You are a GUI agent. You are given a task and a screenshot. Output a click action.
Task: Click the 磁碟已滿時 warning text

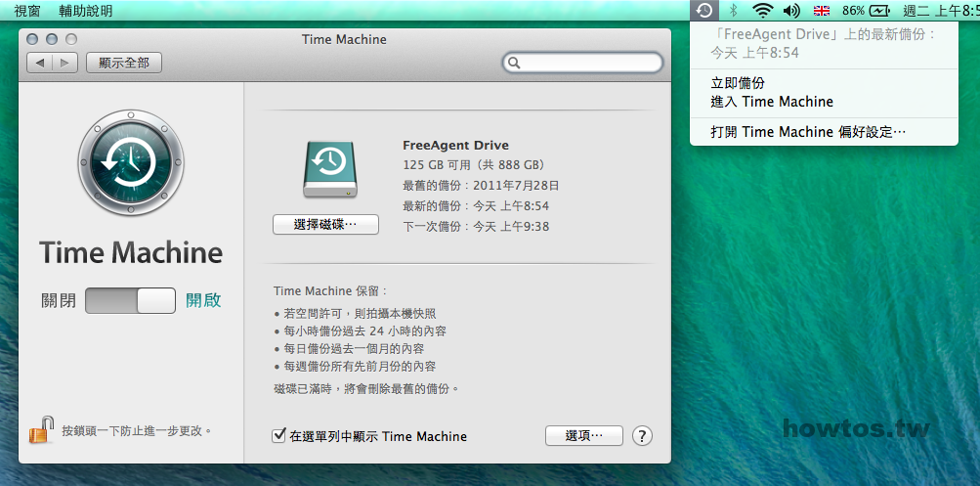coord(366,388)
